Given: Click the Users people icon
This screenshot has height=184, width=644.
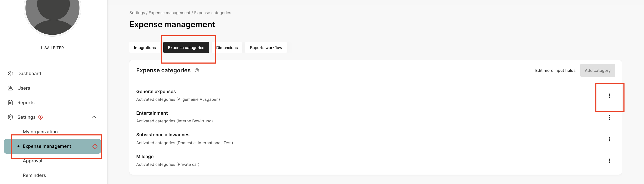Looking at the screenshot, I should pyautogui.click(x=10, y=88).
